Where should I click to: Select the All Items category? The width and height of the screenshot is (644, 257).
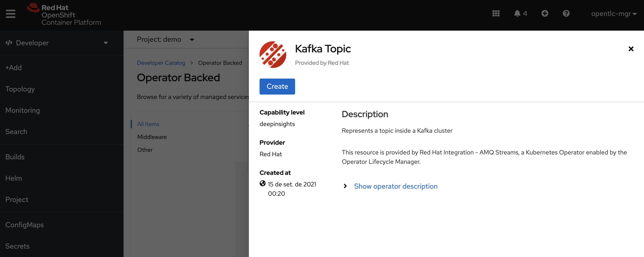(x=148, y=124)
